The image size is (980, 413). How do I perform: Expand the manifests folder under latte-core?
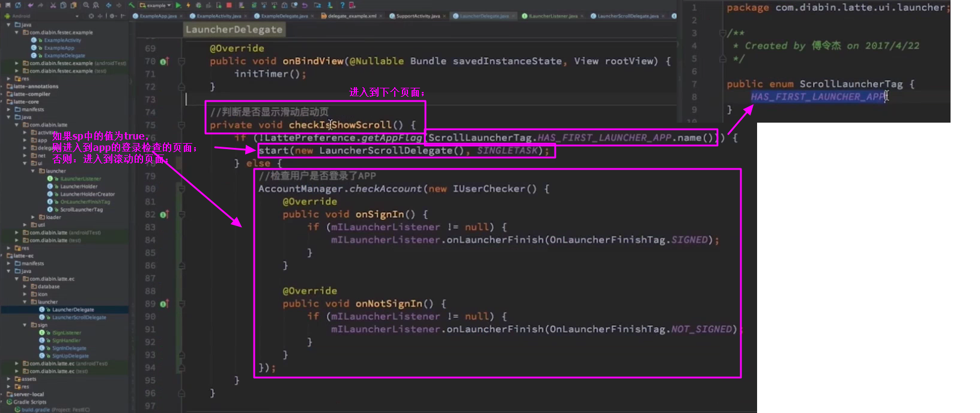[x=10, y=109]
